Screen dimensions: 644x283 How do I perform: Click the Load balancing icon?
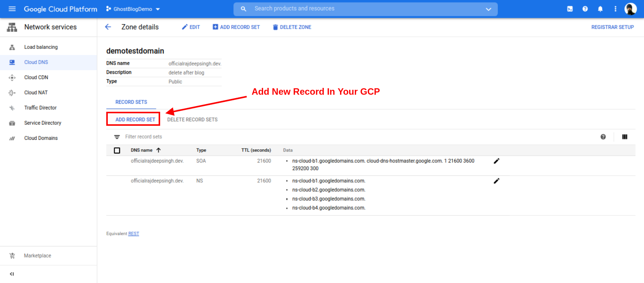(12, 47)
